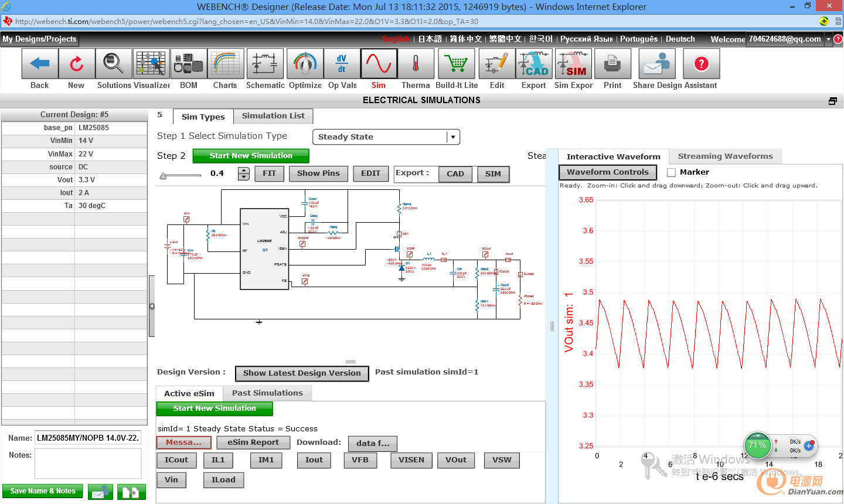
Task: Enable the Marker checkbox
Action: pyautogui.click(x=672, y=172)
